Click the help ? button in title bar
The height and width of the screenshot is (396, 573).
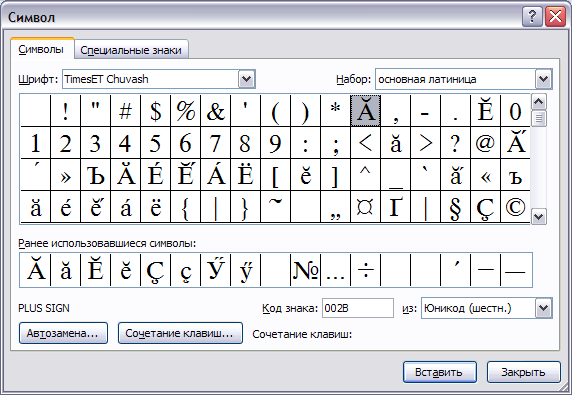(x=532, y=17)
